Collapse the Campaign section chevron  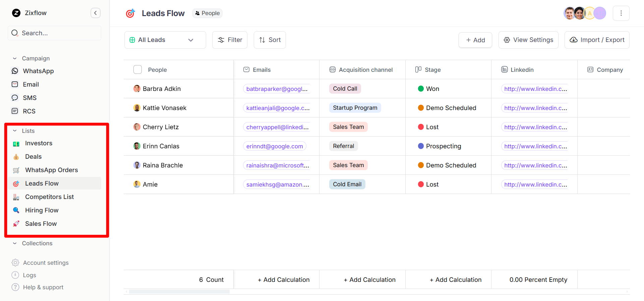point(15,58)
